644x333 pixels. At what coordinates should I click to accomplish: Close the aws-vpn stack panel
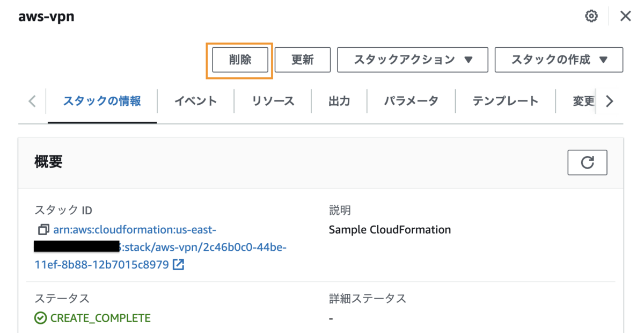625,16
